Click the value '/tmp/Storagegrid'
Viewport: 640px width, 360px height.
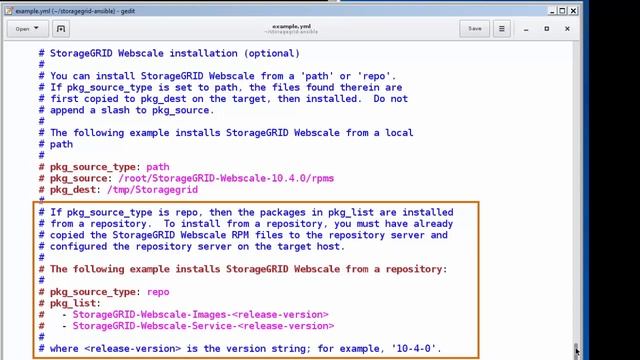tap(152, 190)
